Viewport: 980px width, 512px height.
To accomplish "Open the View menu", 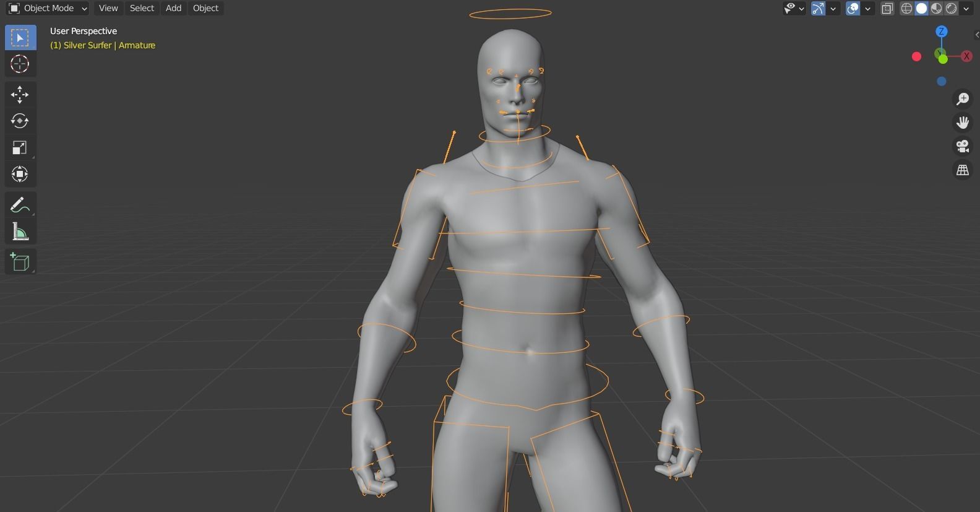I will [x=108, y=8].
